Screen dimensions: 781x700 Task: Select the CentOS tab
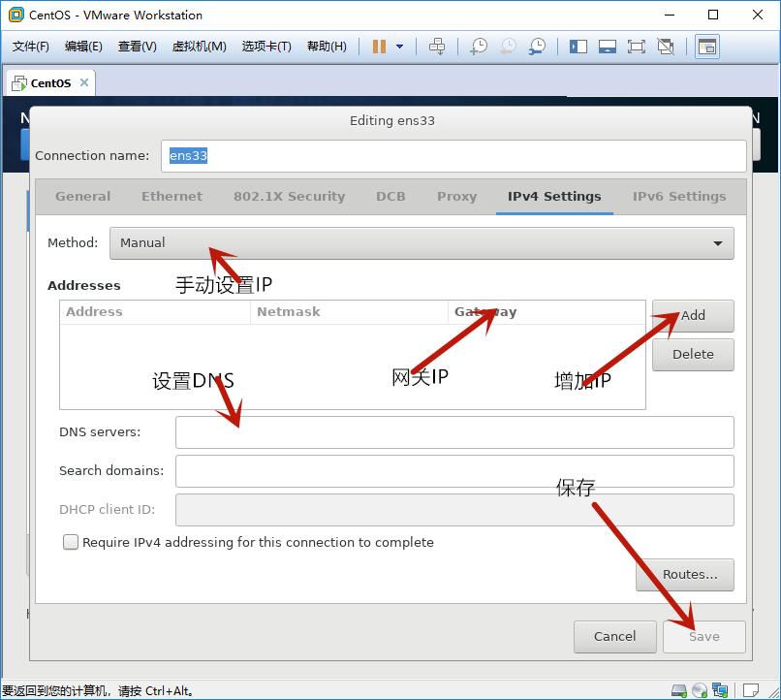pos(50,83)
